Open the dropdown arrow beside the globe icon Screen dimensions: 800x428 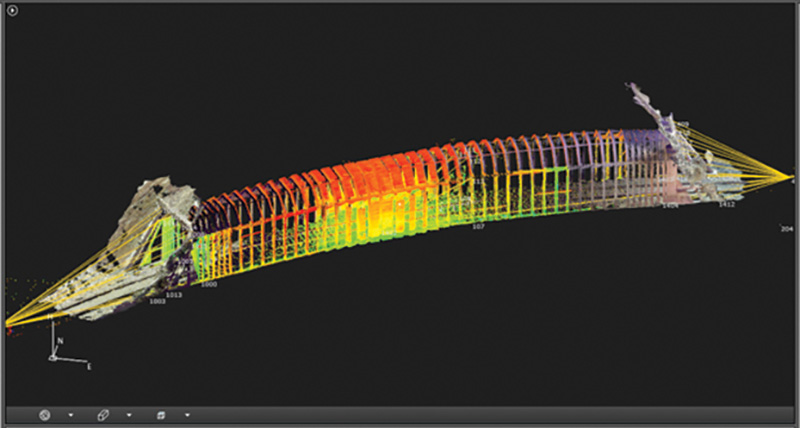coord(70,414)
